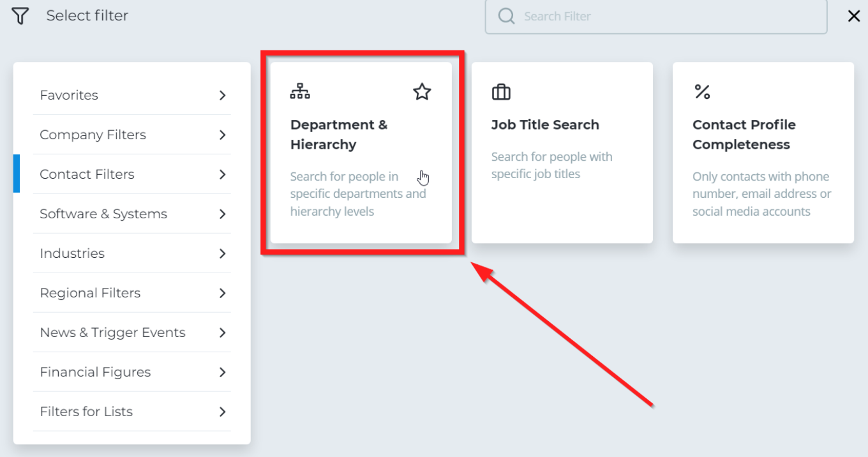
Task: Close the Select filter dialog with X
Action: tap(853, 16)
